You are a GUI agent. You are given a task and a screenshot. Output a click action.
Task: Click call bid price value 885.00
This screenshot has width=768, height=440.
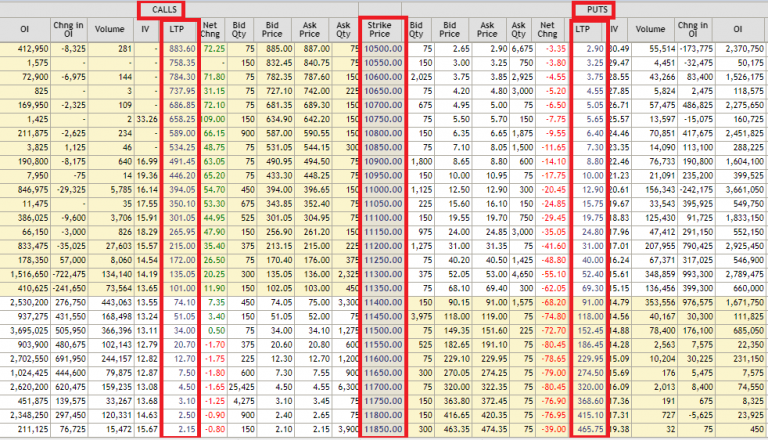[x=280, y=49]
